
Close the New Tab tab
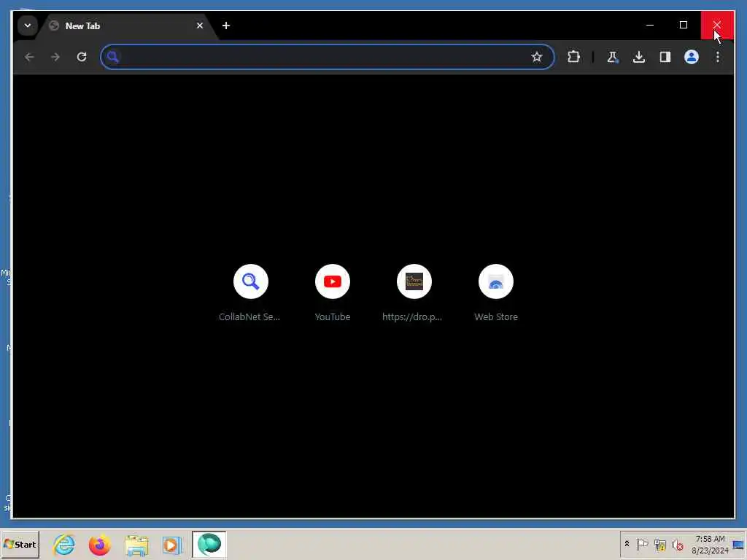point(200,26)
